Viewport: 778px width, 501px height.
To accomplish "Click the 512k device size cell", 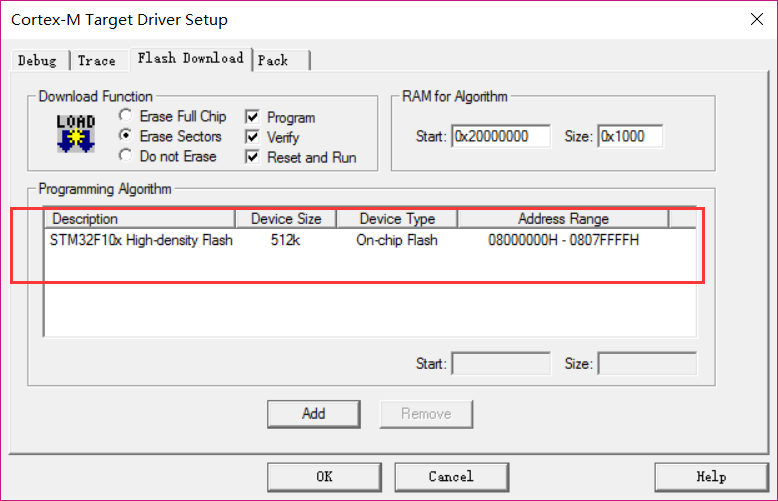I will pyautogui.click(x=285, y=240).
